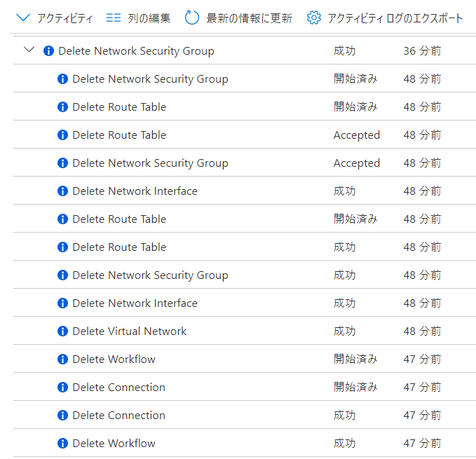This screenshot has width=476, height=459.
Task: Click the 36 分前 timestamp cell
Action: point(422,51)
